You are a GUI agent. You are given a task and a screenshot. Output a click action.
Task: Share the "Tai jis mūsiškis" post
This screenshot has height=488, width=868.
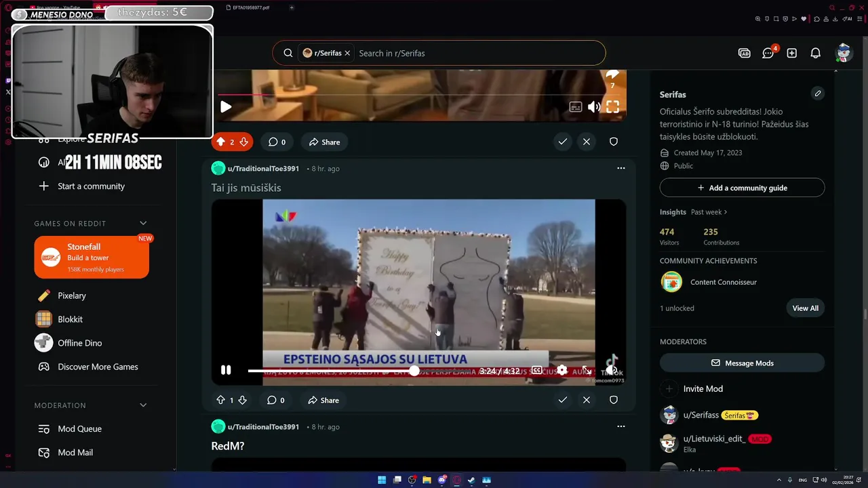pos(323,400)
